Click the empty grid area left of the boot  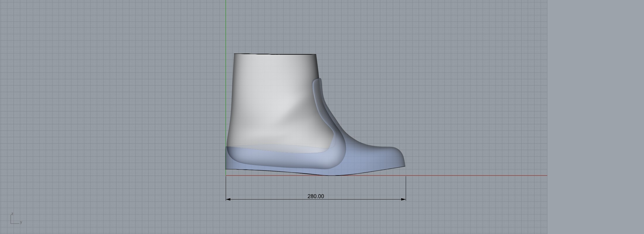pos(117,117)
